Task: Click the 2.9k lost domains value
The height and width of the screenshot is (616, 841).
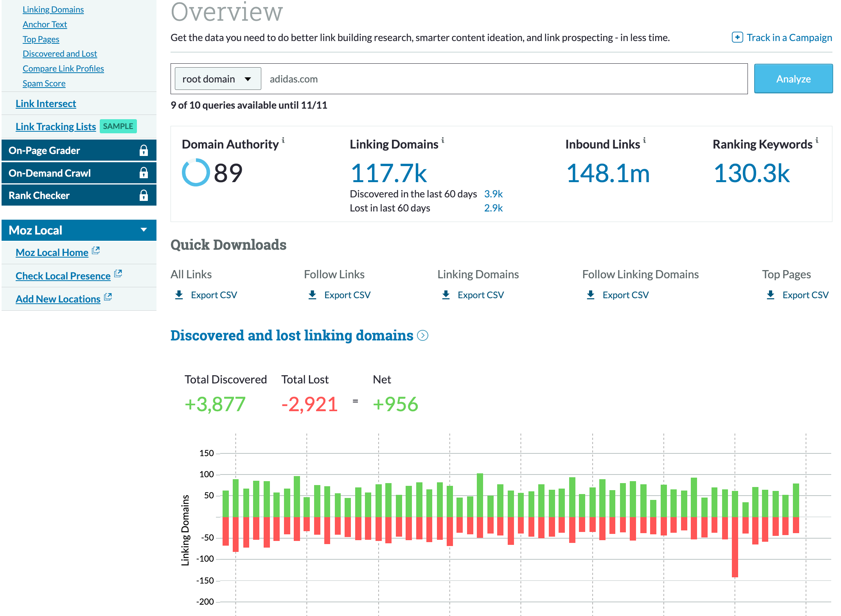Action: [493, 208]
